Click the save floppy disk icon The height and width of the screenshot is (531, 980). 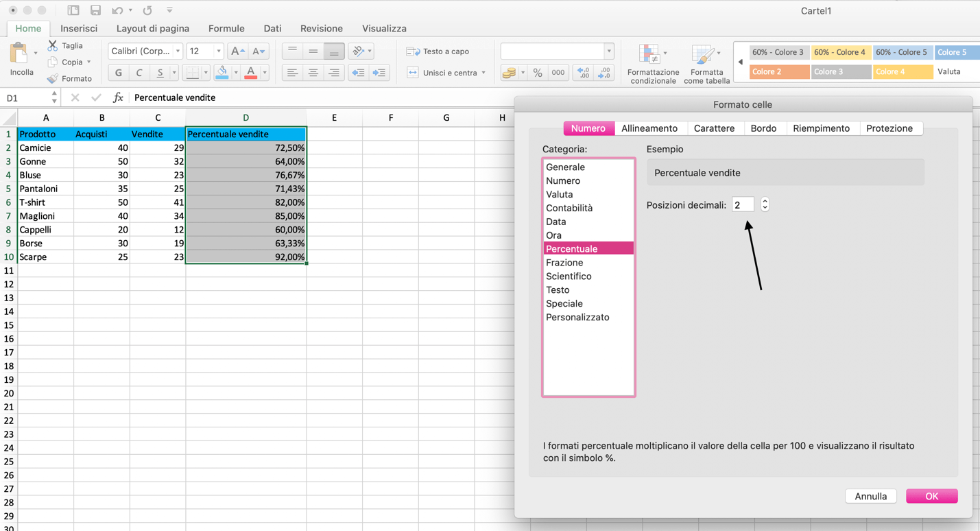(95, 10)
